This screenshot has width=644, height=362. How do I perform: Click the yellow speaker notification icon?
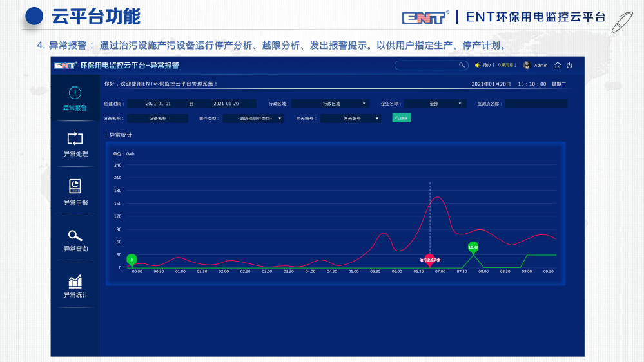[478, 65]
